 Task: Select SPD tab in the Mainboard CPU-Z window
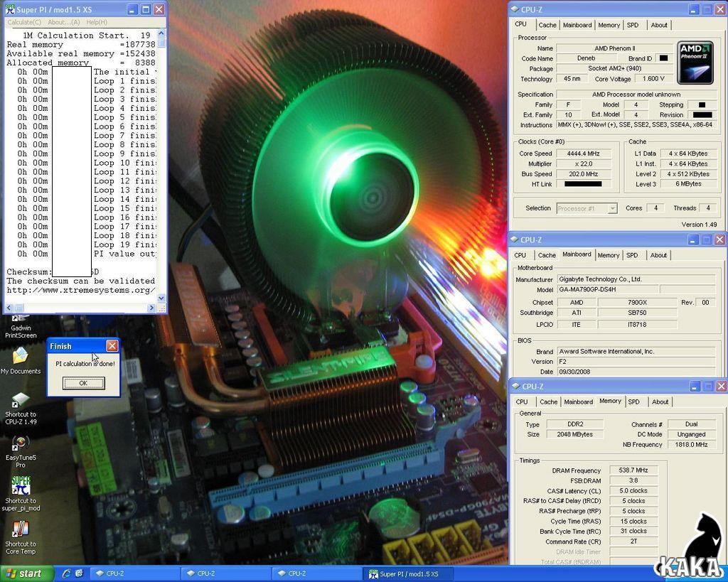click(632, 255)
